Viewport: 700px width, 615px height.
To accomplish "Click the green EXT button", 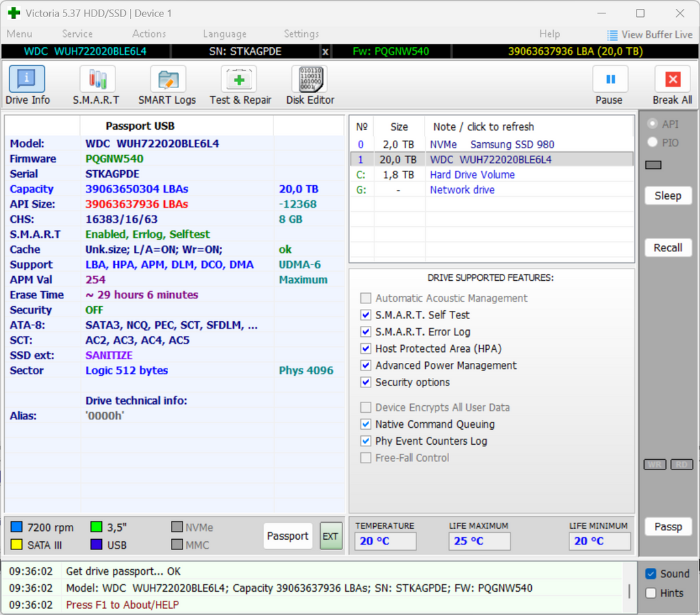I will (331, 536).
